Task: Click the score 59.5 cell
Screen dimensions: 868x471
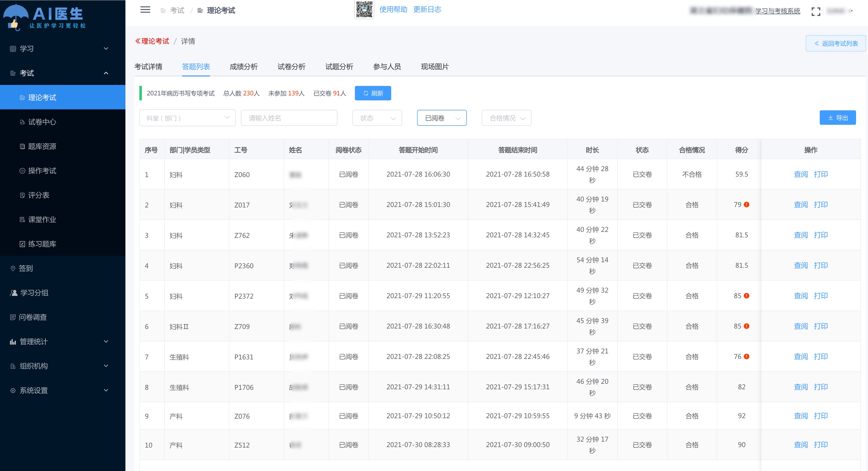Action: click(741, 174)
